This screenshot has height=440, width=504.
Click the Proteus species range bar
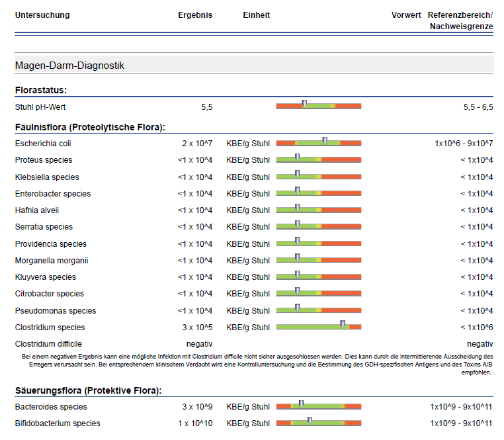pyautogui.click(x=319, y=159)
